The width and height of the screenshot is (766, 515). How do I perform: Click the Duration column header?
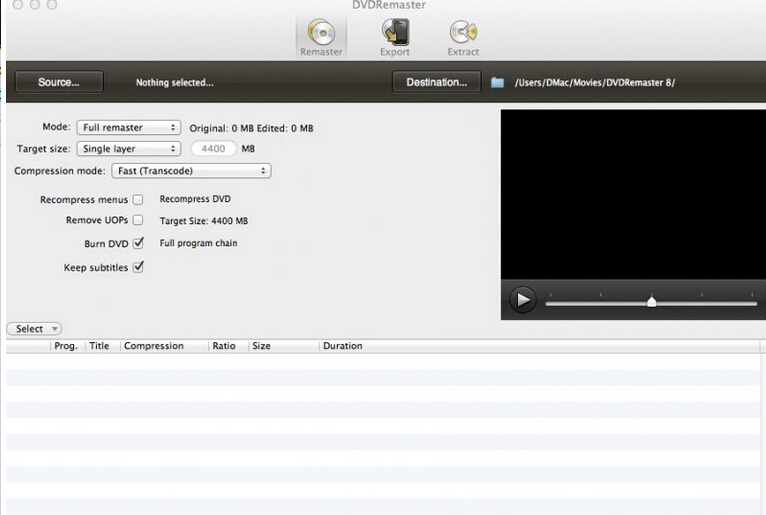pyautogui.click(x=343, y=346)
